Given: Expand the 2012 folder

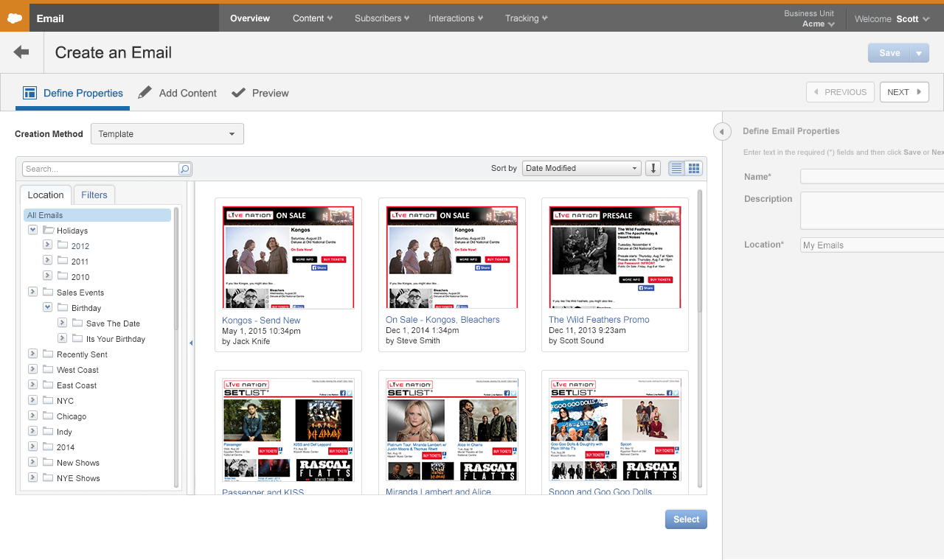Looking at the screenshot, I should pos(47,245).
